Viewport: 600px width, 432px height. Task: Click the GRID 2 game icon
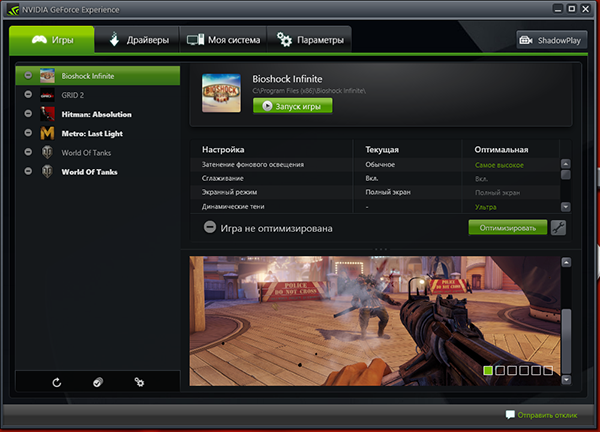point(47,95)
